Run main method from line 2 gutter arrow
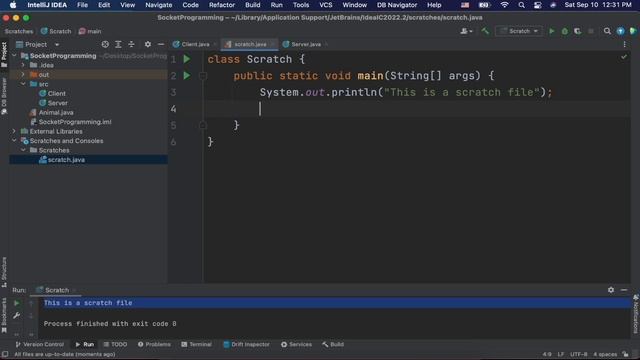640x360 pixels. pyautogui.click(x=187, y=76)
